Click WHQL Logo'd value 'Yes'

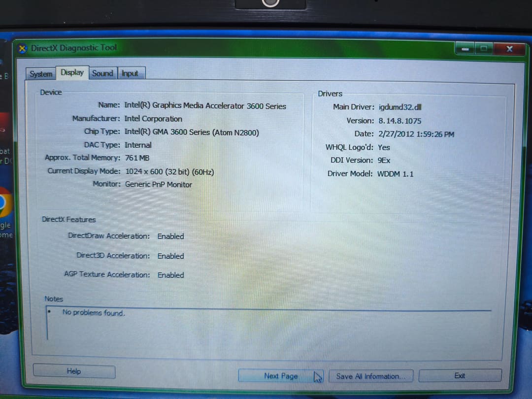point(384,147)
